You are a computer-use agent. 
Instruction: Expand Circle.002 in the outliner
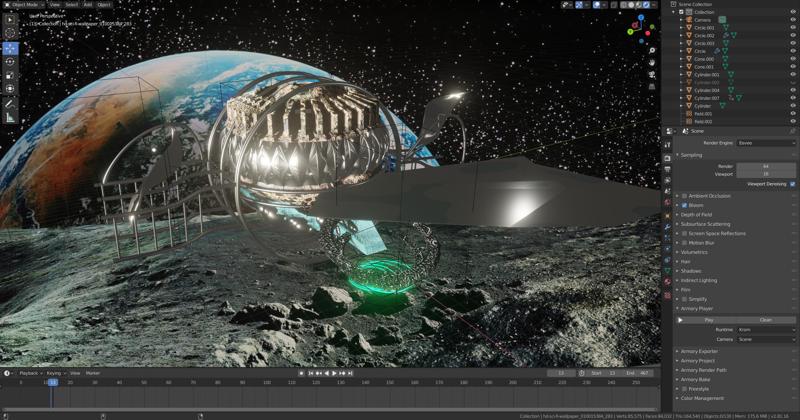(x=682, y=36)
